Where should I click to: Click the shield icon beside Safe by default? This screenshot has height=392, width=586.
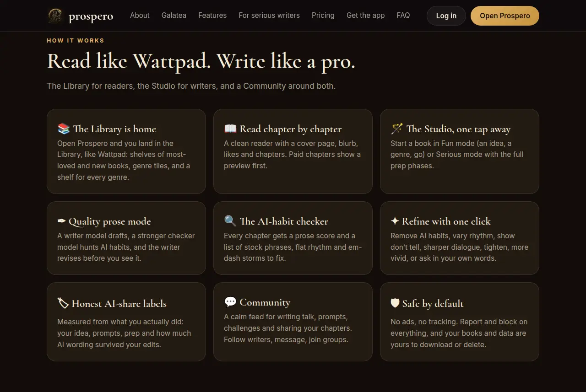coord(395,303)
